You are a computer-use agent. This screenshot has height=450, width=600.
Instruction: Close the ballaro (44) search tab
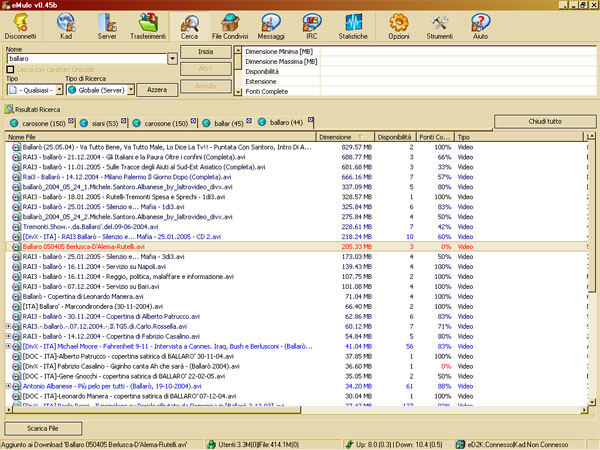coord(310,120)
